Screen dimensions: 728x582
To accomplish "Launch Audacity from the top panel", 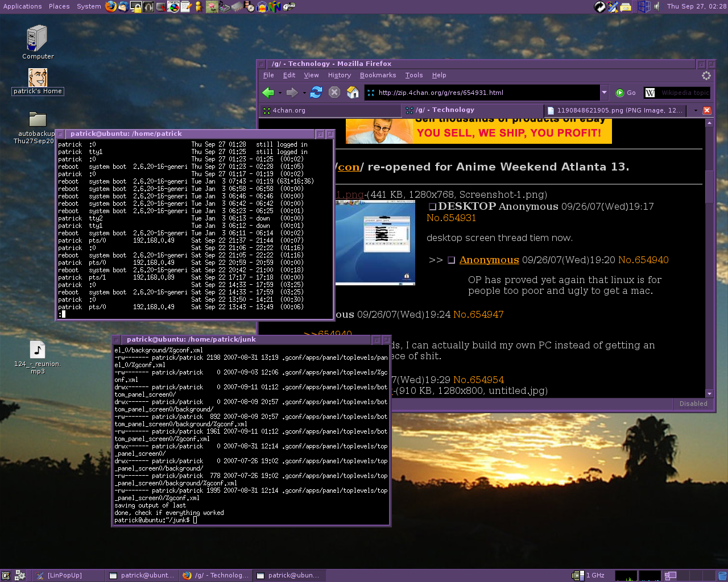I will [262, 7].
